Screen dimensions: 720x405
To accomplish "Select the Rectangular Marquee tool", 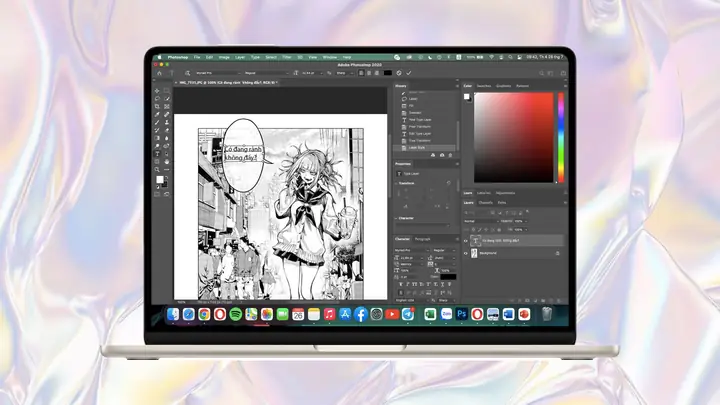I will click(x=166, y=91).
